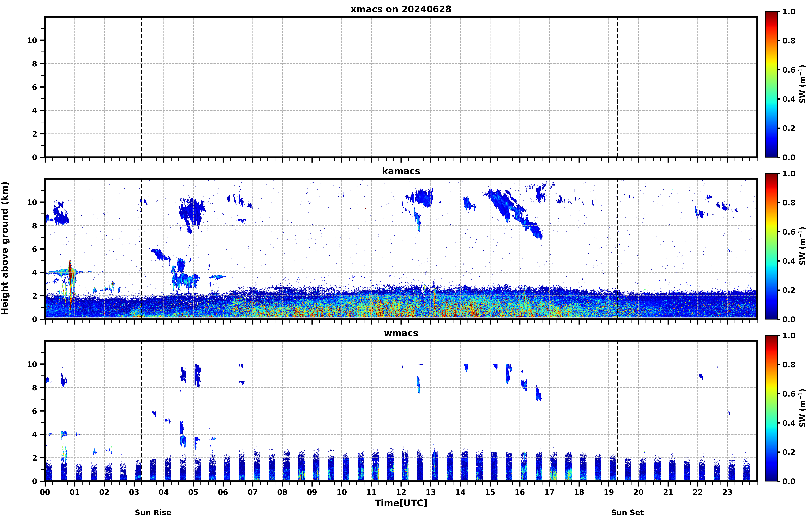Screen dimensions: 812x522
Task: Select the "Sun Rise" annotation label
Action: click(153, 512)
